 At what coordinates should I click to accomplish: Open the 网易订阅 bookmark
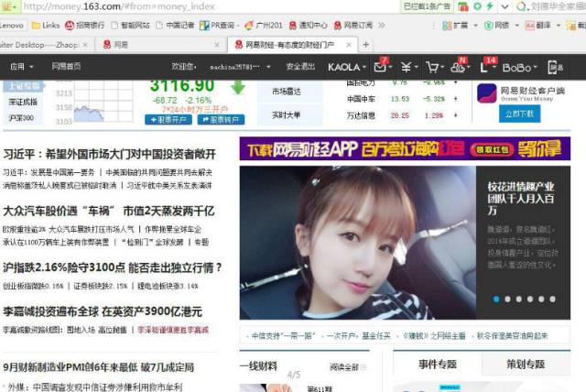(353, 26)
